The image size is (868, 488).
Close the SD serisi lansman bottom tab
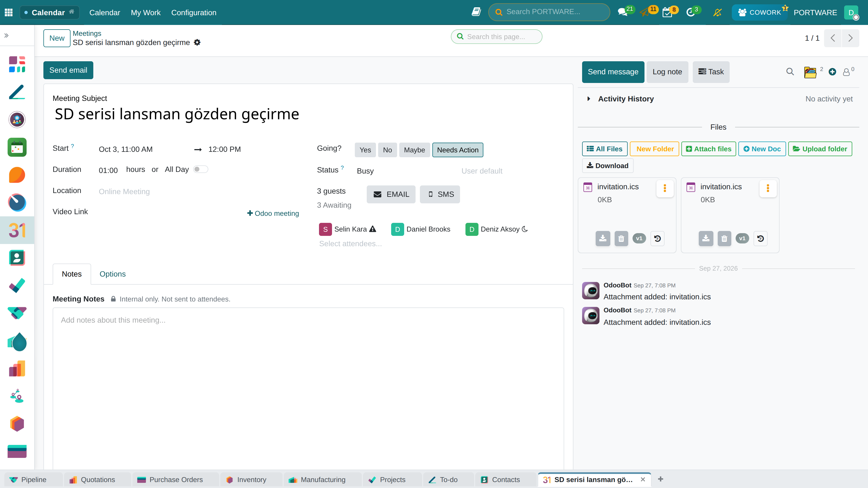click(643, 479)
